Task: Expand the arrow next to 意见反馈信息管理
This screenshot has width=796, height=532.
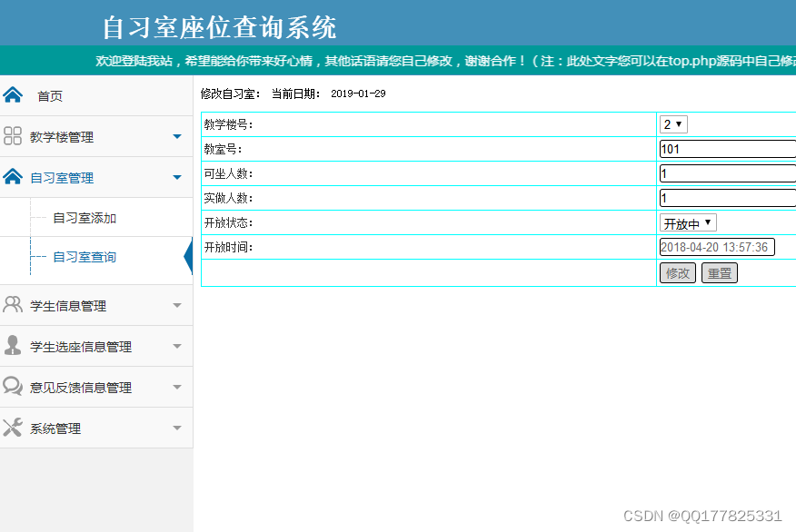Action: (x=177, y=387)
